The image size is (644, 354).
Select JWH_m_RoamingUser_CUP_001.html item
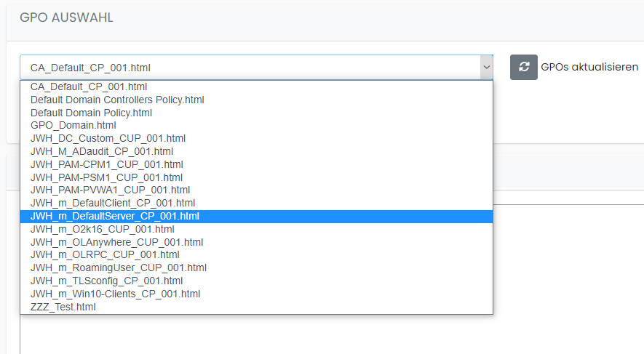[119, 267]
